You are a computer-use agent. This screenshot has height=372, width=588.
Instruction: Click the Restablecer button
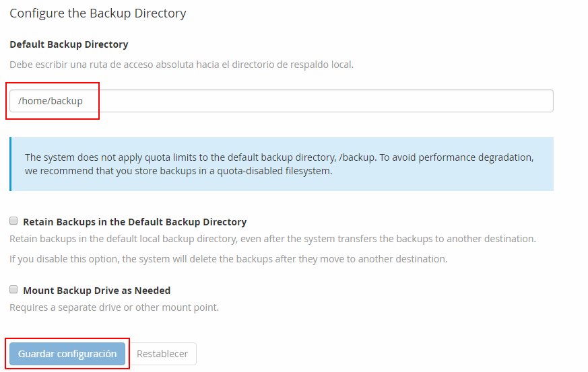(162, 354)
